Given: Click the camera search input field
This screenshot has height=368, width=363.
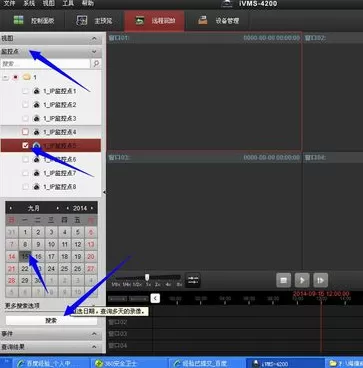Looking at the screenshot, I should pyautogui.click(x=46, y=63).
